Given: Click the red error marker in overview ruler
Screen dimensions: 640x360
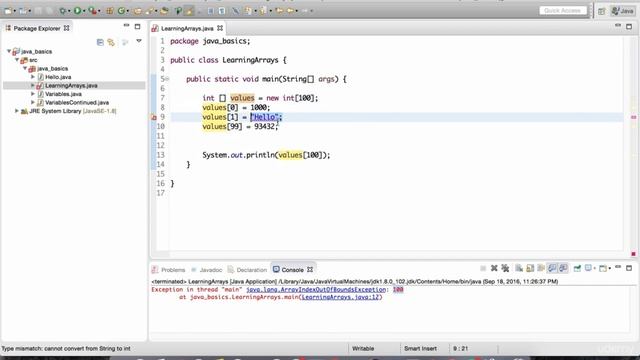Looking at the screenshot, I should [x=633, y=117].
